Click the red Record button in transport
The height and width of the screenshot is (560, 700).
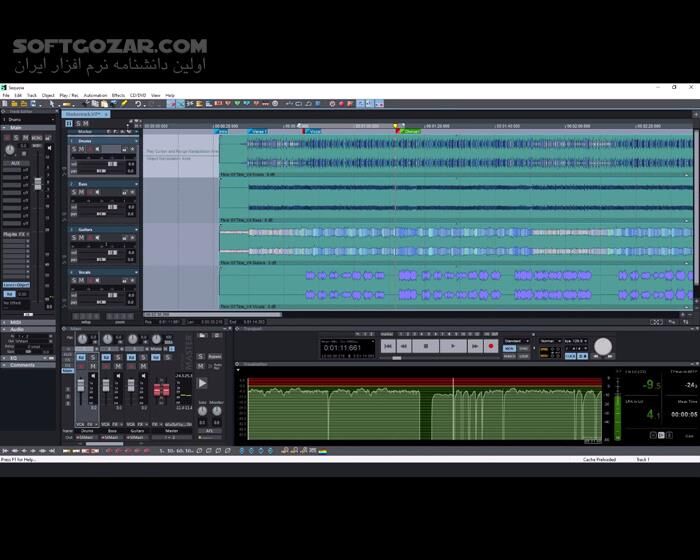click(x=491, y=346)
